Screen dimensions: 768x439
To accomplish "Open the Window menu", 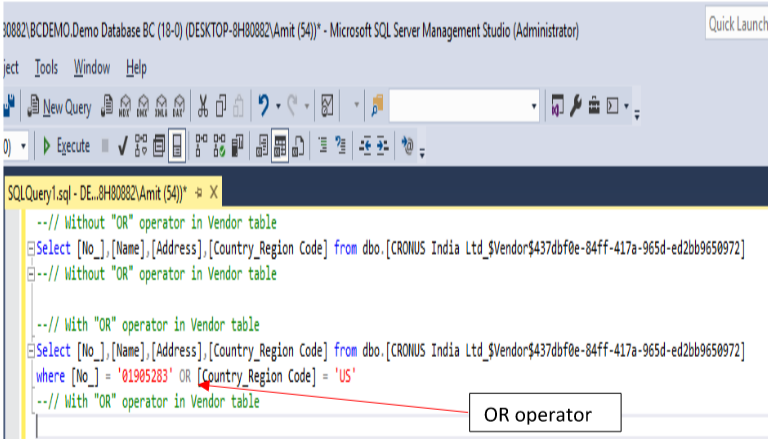I will tap(92, 68).
